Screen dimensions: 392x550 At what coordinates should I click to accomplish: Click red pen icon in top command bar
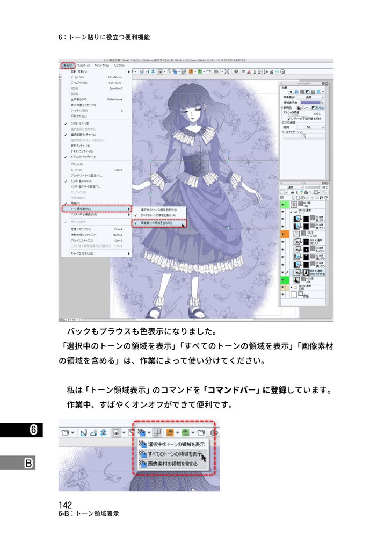pos(249,71)
